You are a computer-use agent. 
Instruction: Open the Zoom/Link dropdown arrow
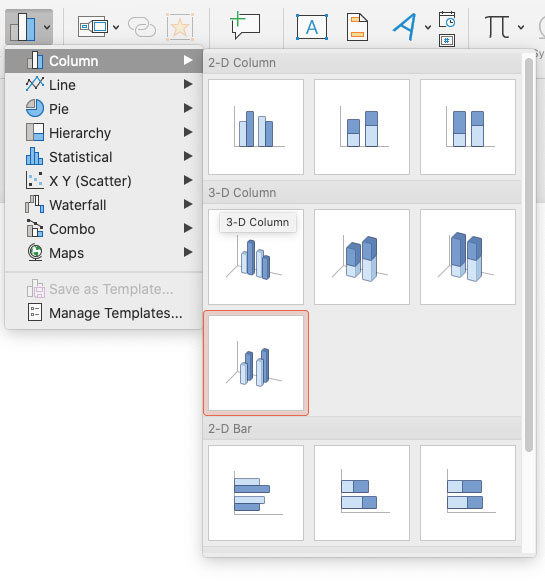point(116,27)
